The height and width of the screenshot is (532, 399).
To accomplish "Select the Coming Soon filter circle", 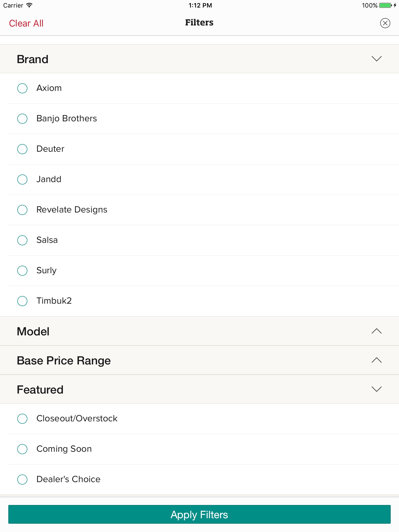I will (x=22, y=449).
